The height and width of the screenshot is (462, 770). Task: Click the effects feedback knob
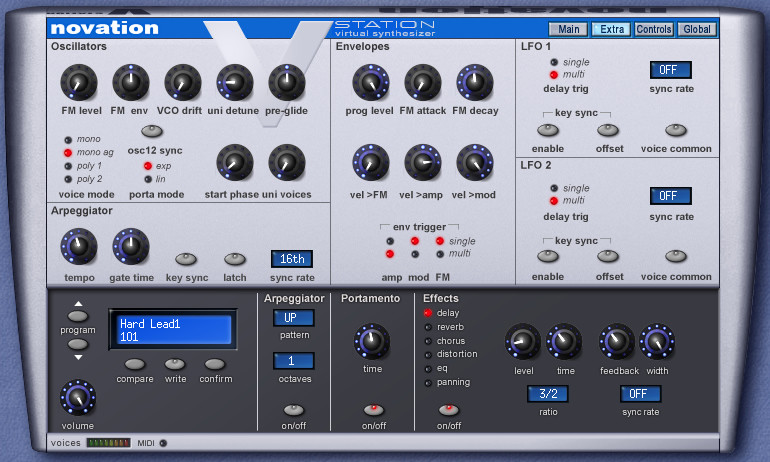coord(617,341)
